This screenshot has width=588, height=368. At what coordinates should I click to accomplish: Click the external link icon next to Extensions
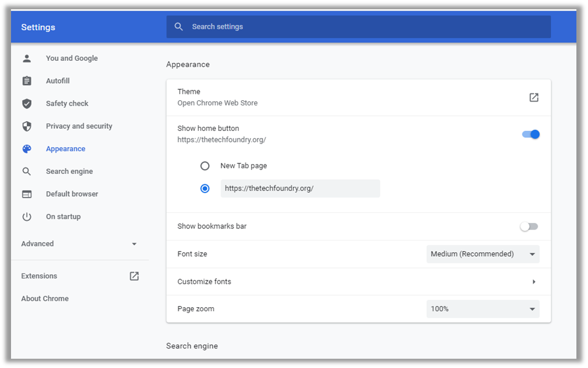[x=135, y=276]
